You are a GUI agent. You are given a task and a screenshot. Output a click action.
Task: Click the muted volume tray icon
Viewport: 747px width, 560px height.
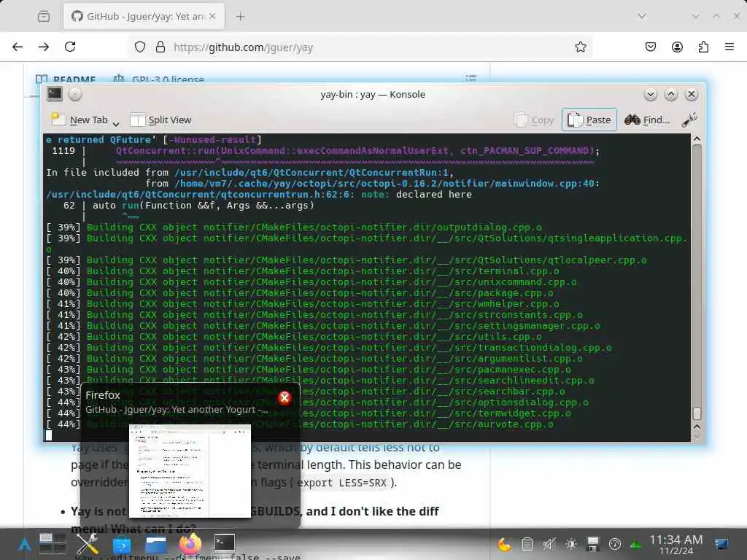tap(549, 544)
